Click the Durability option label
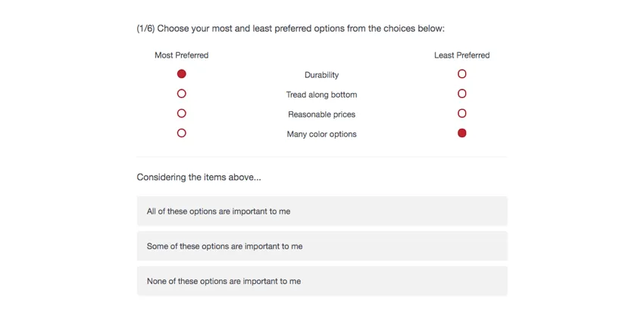644x322 pixels. point(322,75)
